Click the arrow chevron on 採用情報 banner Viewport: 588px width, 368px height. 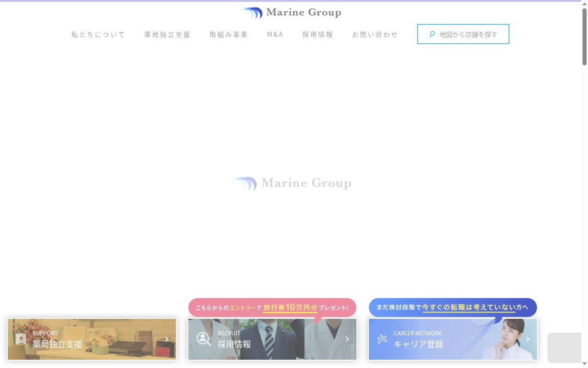pyautogui.click(x=347, y=339)
